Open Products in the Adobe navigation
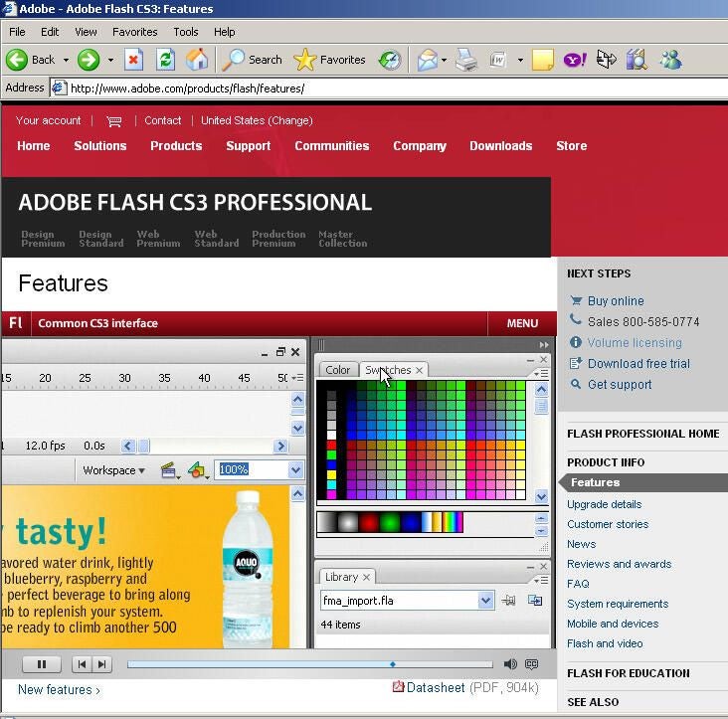This screenshot has width=728, height=719. [x=176, y=146]
